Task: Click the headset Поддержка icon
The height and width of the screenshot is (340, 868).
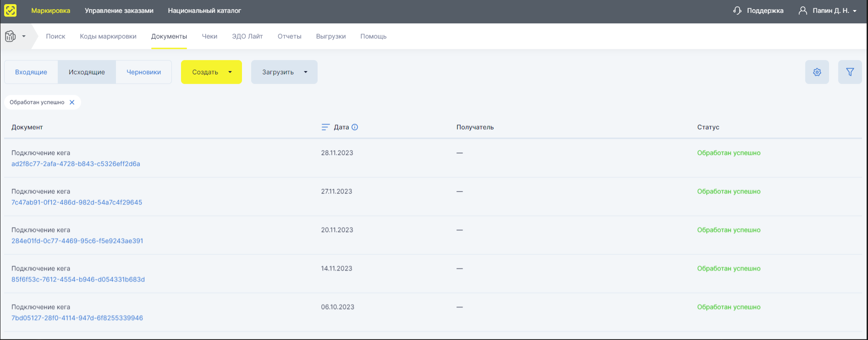Action: [737, 11]
